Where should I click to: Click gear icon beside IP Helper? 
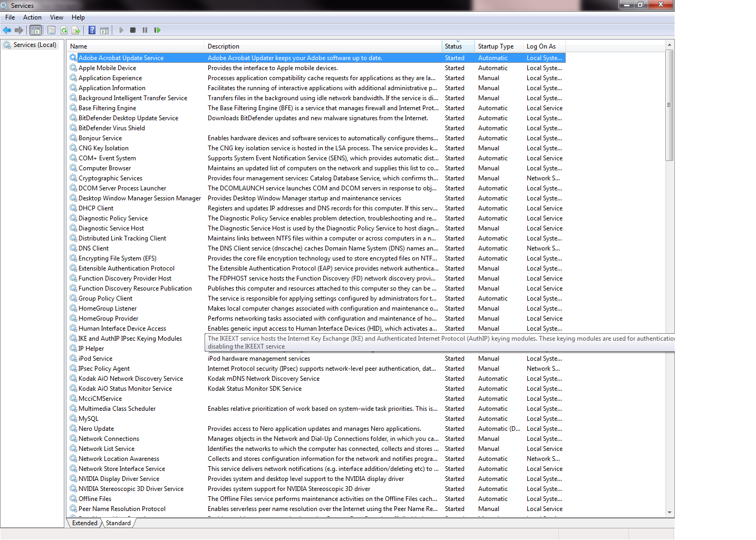(x=73, y=349)
